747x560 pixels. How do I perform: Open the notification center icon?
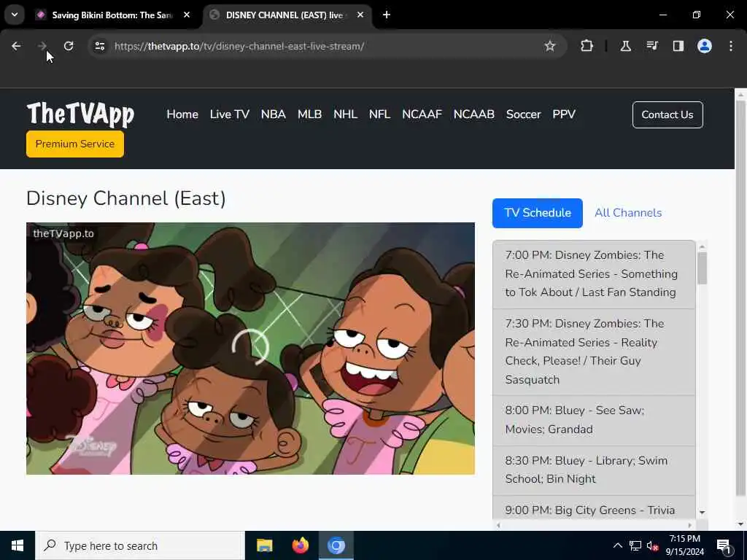coord(724,546)
